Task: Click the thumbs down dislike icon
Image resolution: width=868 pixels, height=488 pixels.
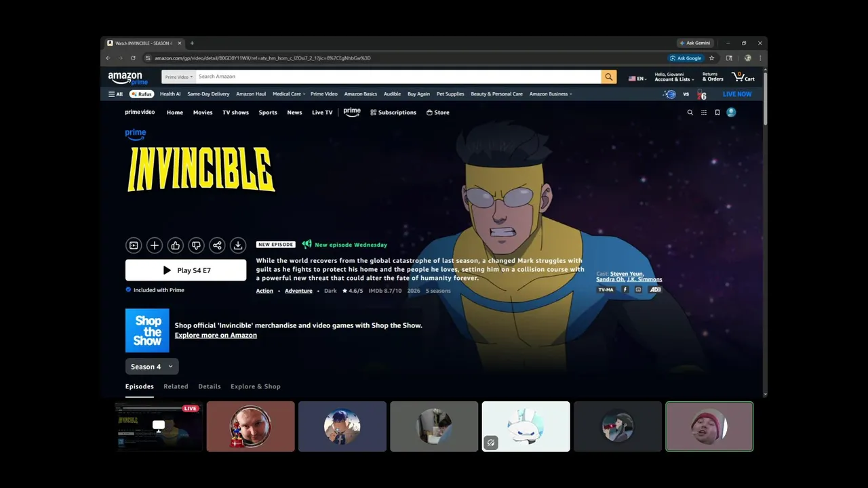Action: (196, 245)
